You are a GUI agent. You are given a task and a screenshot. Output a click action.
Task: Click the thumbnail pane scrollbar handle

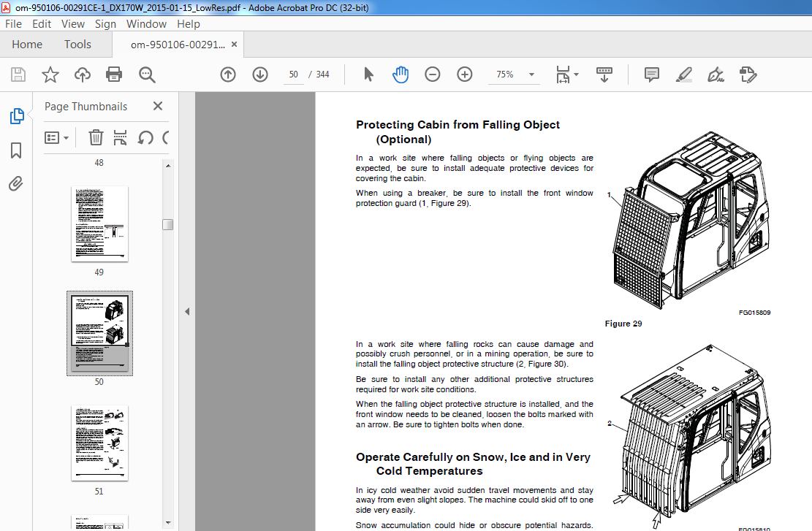168,225
